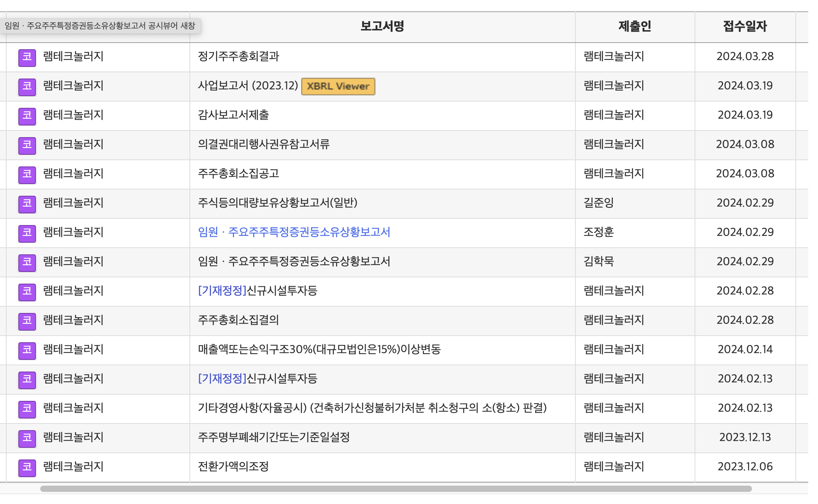Open 조정훈's 임원ㆍ주요주주특정증권등소유상황보고서 link
Viewport: 818px width, 504px height.
[x=294, y=232]
